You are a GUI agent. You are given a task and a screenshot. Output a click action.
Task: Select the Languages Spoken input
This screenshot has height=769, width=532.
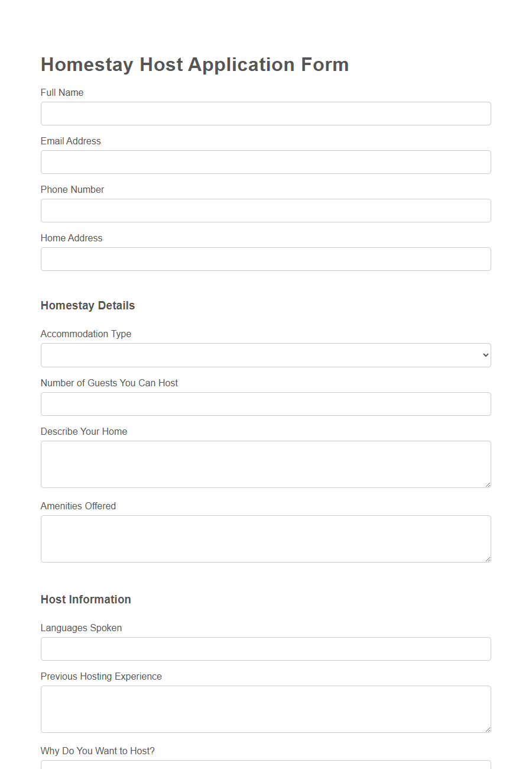(x=265, y=649)
